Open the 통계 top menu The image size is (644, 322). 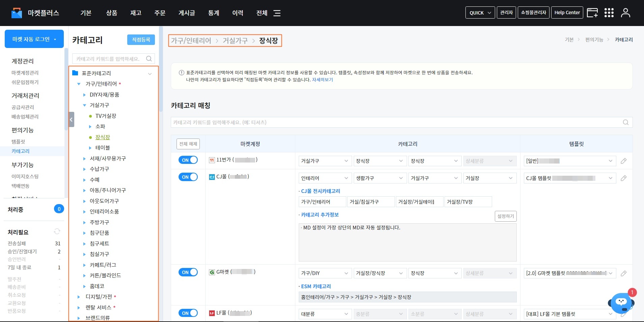214,13
